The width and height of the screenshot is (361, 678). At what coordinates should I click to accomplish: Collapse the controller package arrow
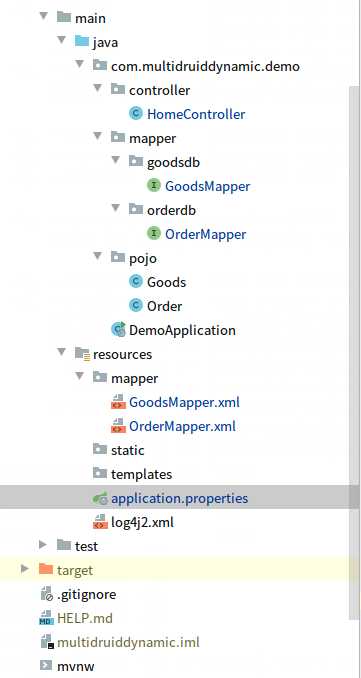click(98, 88)
